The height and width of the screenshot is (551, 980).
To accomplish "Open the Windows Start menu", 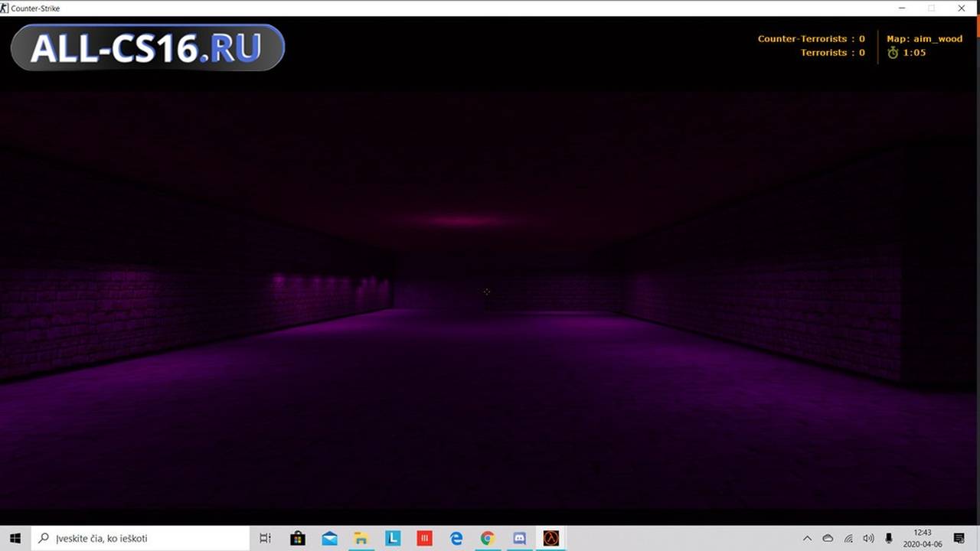I will coord(15,538).
